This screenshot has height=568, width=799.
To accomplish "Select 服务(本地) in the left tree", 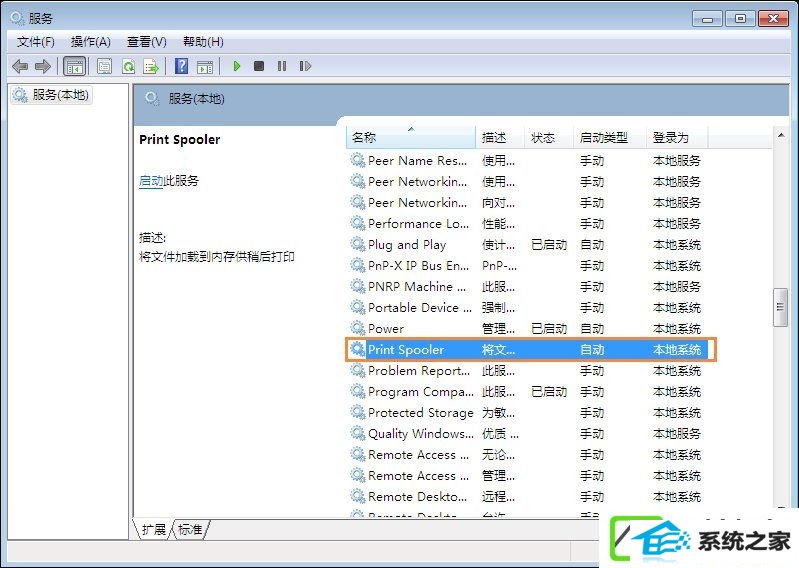I will click(51, 95).
